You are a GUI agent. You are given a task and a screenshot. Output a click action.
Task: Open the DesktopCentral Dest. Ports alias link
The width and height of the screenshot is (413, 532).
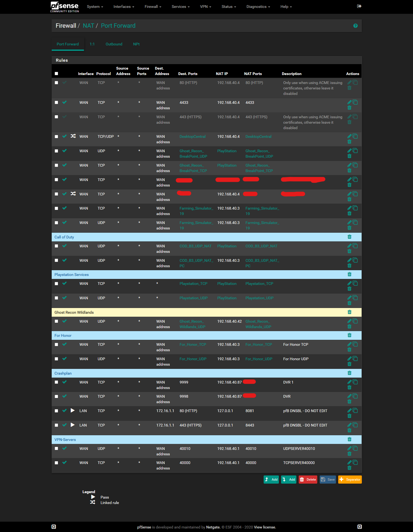tap(192, 136)
